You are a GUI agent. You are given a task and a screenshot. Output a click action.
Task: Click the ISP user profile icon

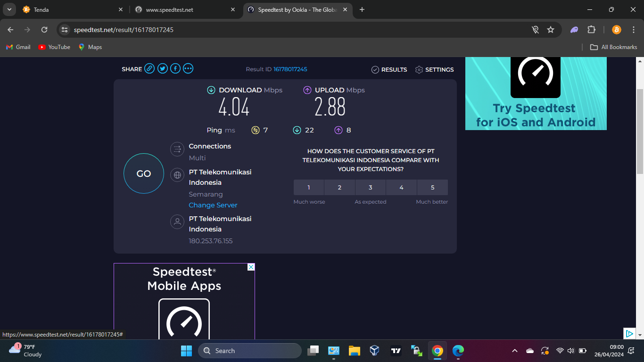(x=177, y=222)
